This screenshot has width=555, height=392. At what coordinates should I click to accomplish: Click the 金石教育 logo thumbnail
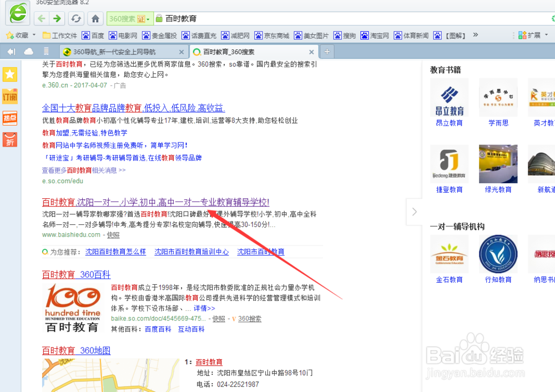(449, 254)
